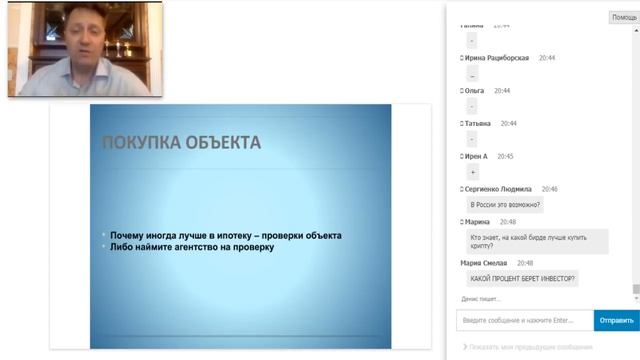Click the message КАКОЙ ПРОЦЕНТ БЕРЕТ ИНВЕСТОР?
This screenshot has height=360, width=640.
pos(522,279)
